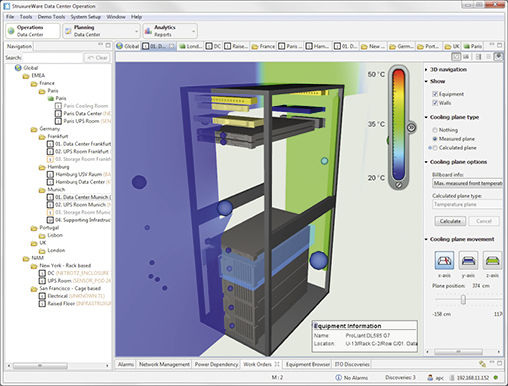Open the Help menu
This screenshot has height=386, width=508.
[136, 17]
